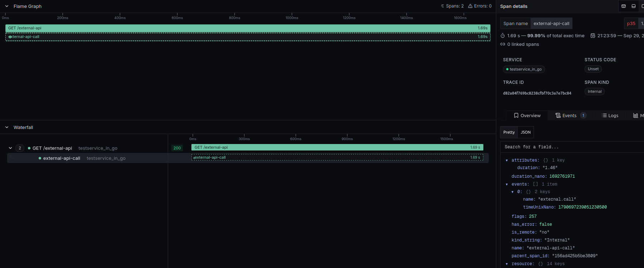Select the Pretty view toggle
Viewport: 644px width, 268px height.
[509, 132]
